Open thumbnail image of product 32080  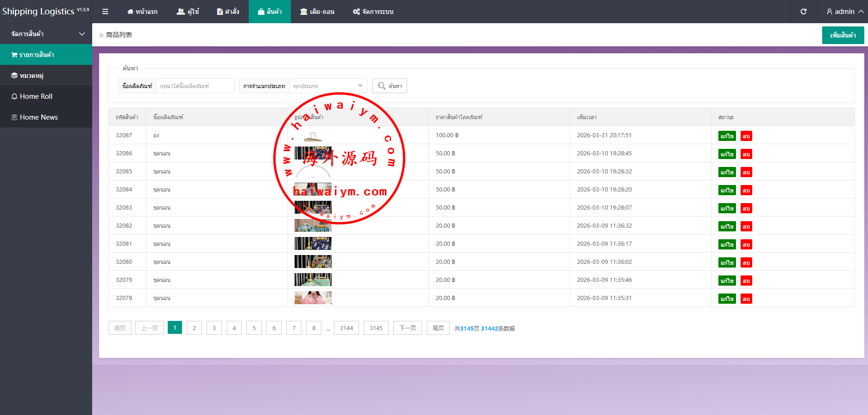point(313,262)
